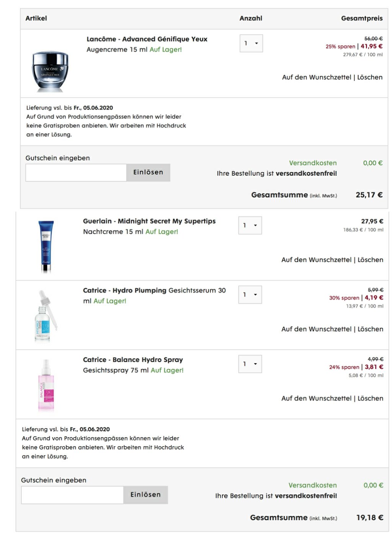Open Lancôme Advanced Génifique Yeux product title
The image size is (392, 533).
pyautogui.click(x=147, y=39)
